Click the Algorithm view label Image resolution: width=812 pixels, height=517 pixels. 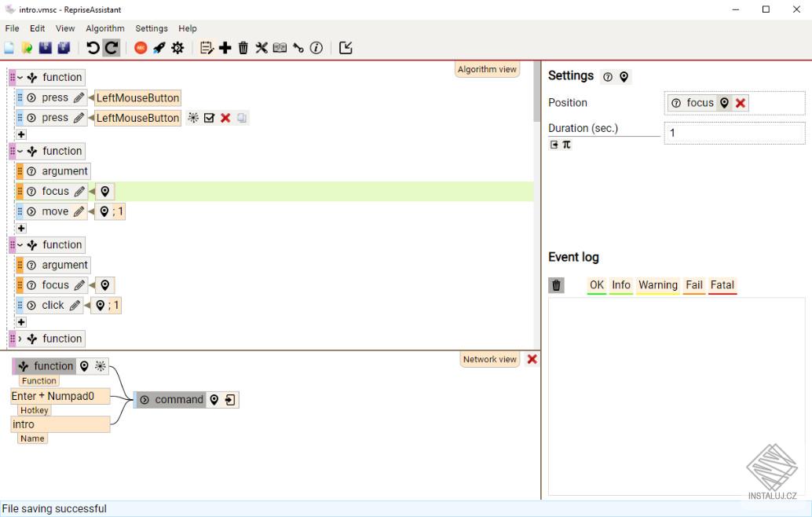(x=487, y=69)
